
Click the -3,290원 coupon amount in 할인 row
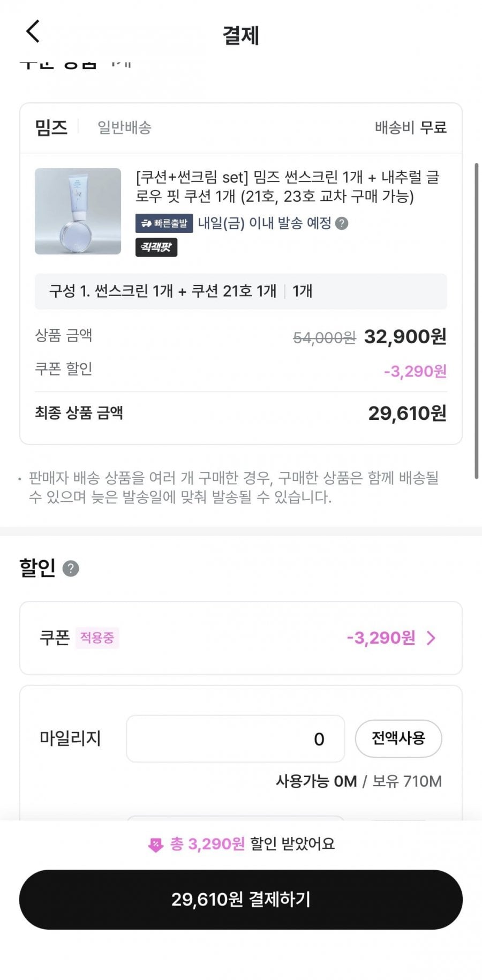tap(381, 638)
